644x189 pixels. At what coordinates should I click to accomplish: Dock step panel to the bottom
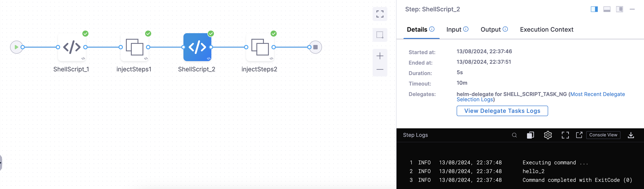(x=607, y=9)
